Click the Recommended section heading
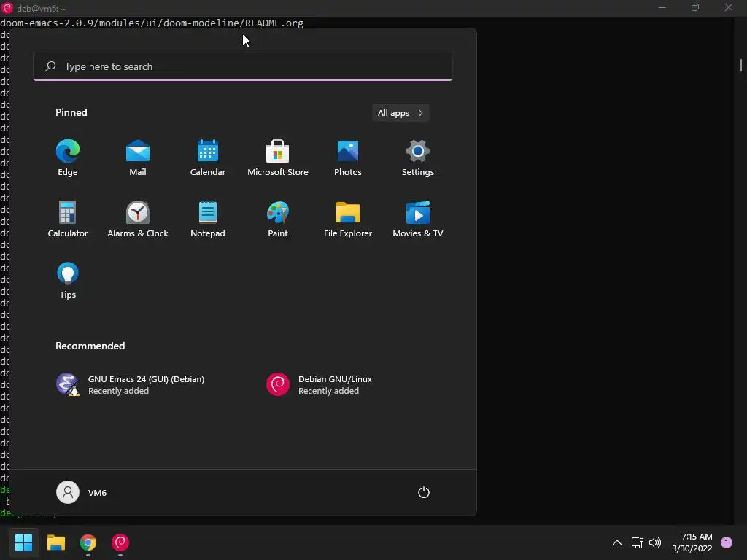Viewport: 747px width, 560px height. (90, 346)
